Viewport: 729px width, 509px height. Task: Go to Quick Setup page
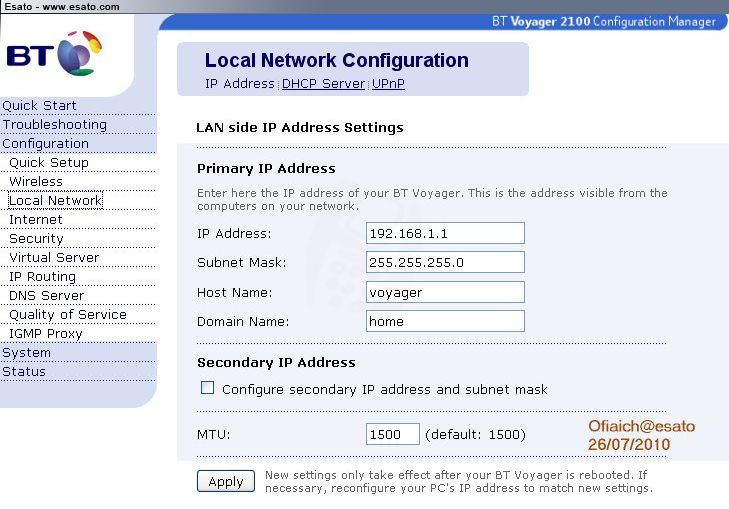click(49, 163)
